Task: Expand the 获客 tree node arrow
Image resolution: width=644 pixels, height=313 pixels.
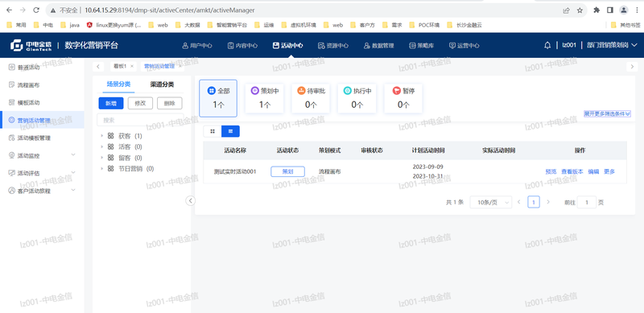Action: 102,135
